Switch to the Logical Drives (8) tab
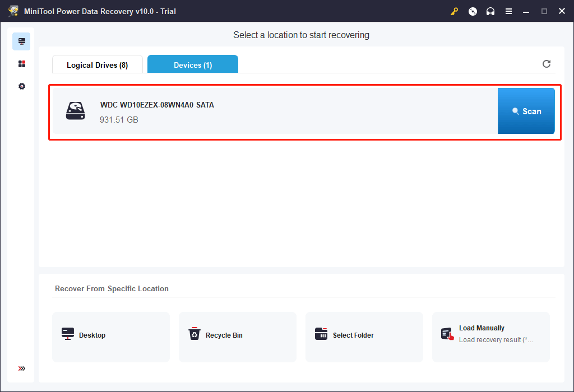 pyautogui.click(x=98, y=64)
